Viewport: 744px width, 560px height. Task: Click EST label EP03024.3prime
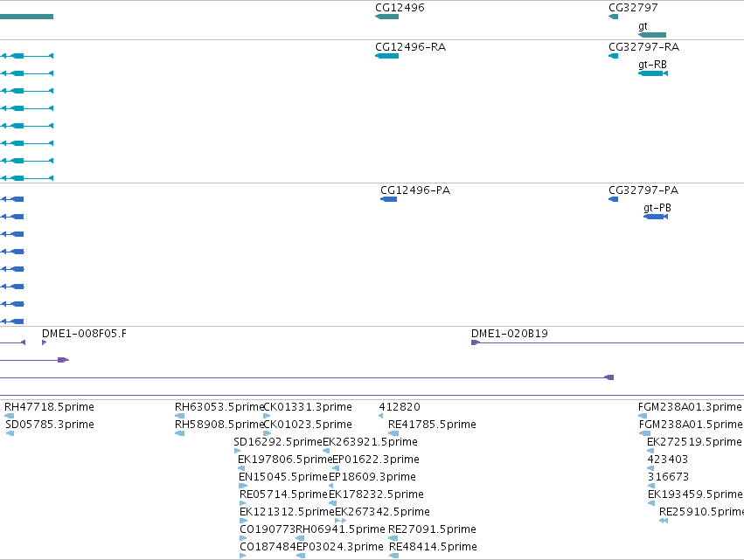click(340, 547)
